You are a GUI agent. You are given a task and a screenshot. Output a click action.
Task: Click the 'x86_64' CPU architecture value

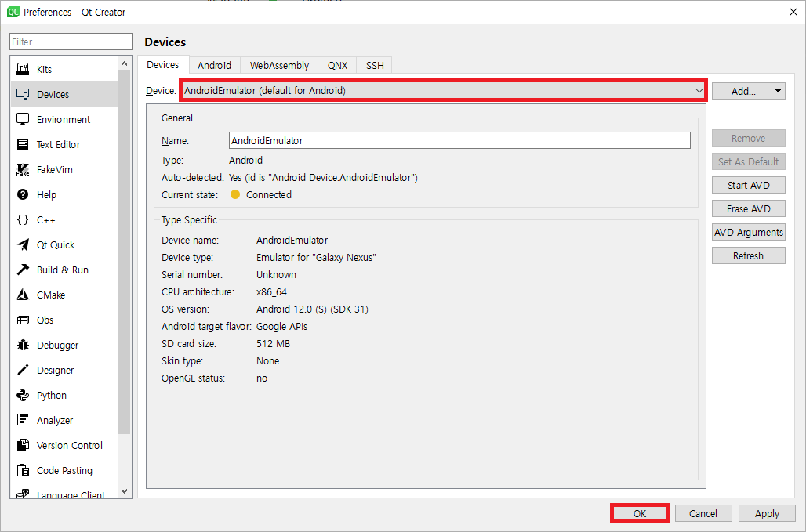(x=271, y=291)
